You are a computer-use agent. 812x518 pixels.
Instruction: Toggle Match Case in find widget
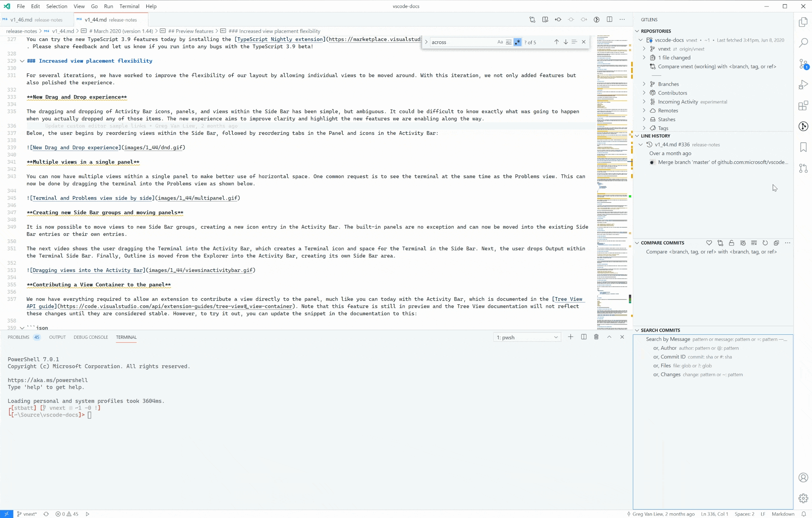tap(500, 42)
